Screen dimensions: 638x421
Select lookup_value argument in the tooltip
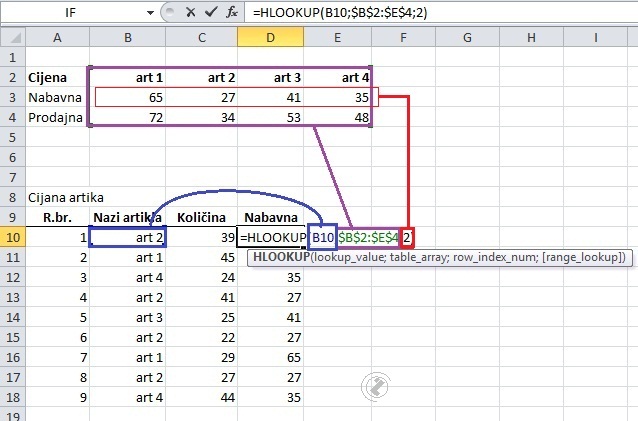point(352,257)
